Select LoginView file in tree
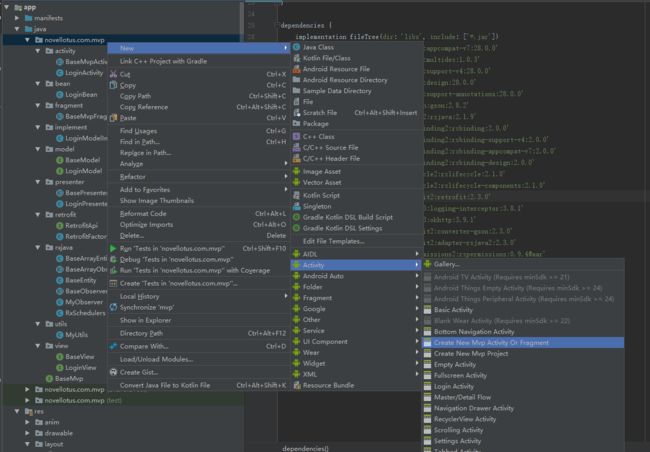The width and height of the screenshot is (650, 452). (x=80, y=367)
